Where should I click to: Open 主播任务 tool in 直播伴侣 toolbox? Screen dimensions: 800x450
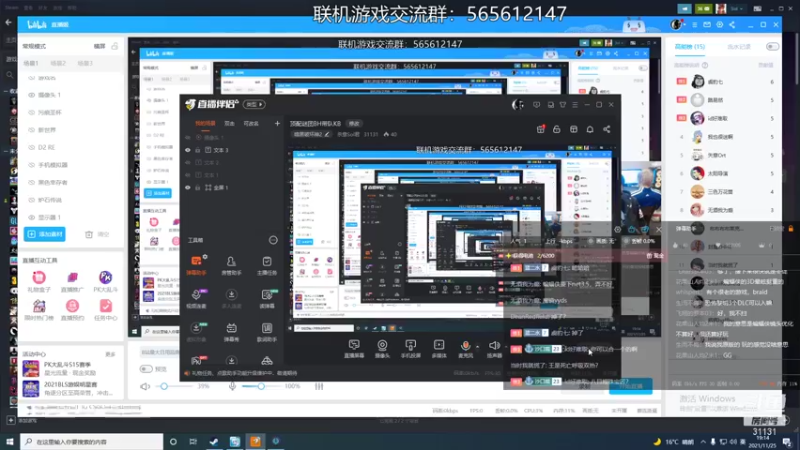[x=267, y=265]
